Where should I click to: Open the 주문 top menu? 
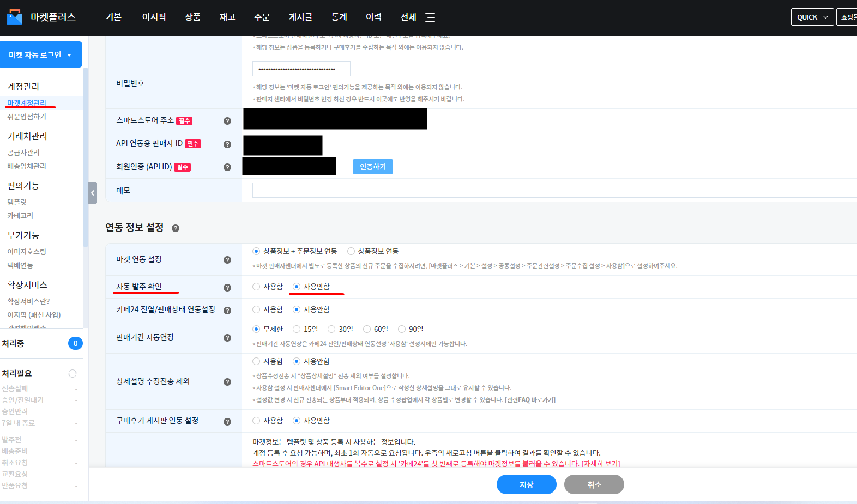262,17
